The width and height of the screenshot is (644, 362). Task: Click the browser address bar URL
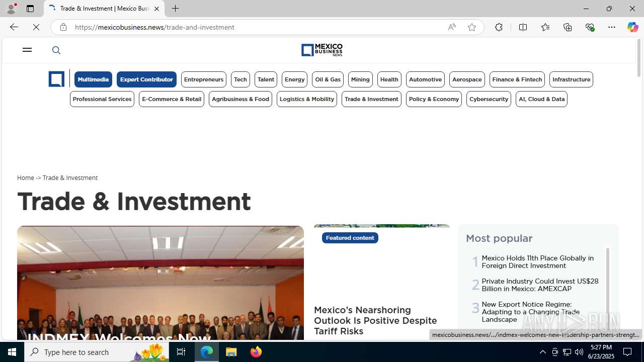154,27
